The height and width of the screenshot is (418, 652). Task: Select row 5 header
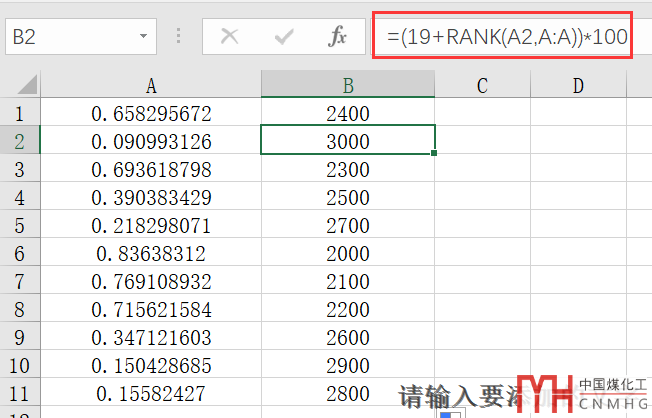coord(20,224)
